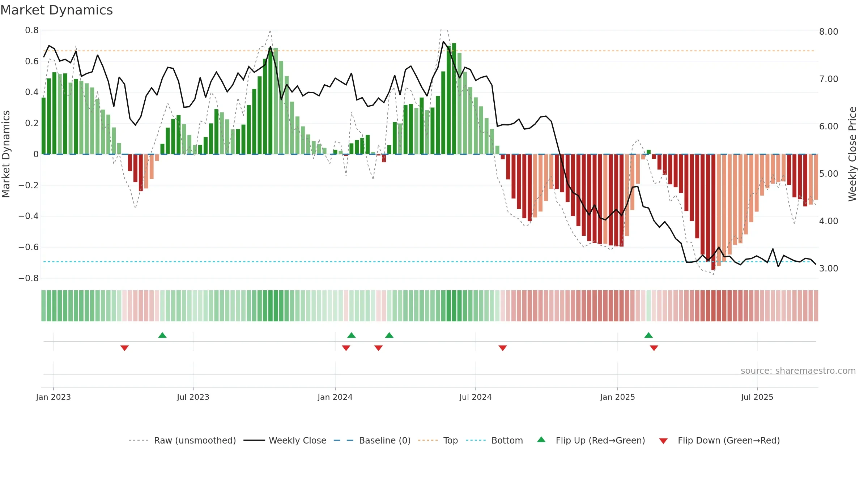Click the Jul 2024 axis label
This screenshot has height=488, width=868.
tap(476, 397)
